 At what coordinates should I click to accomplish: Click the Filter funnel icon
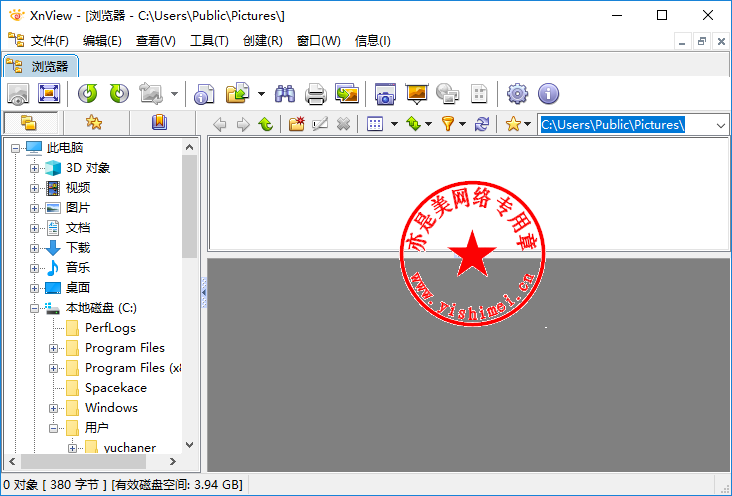click(448, 124)
